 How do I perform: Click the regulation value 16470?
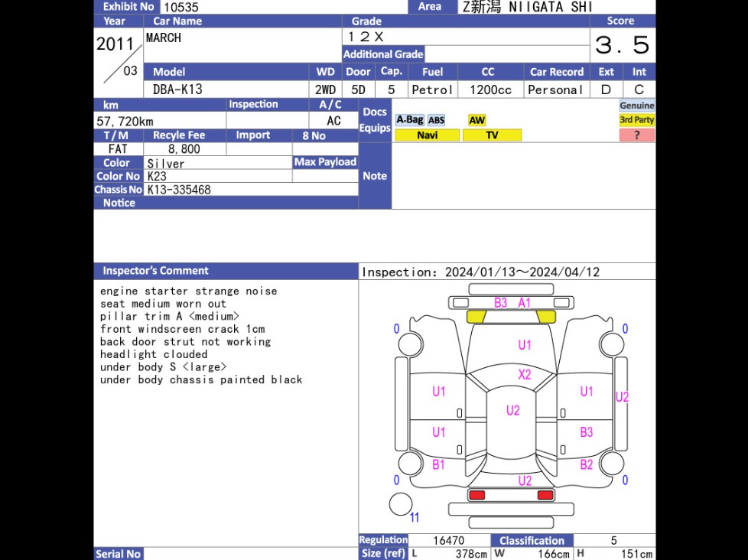tap(448, 540)
